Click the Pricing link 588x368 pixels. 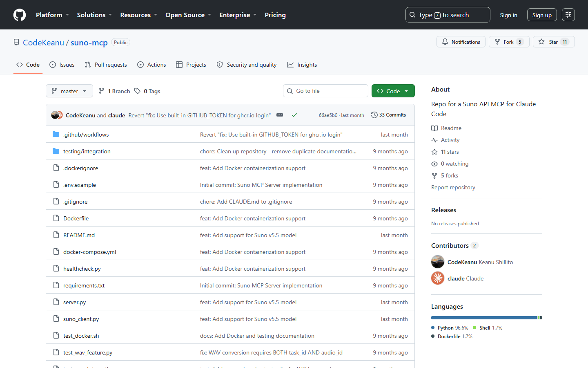click(275, 15)
